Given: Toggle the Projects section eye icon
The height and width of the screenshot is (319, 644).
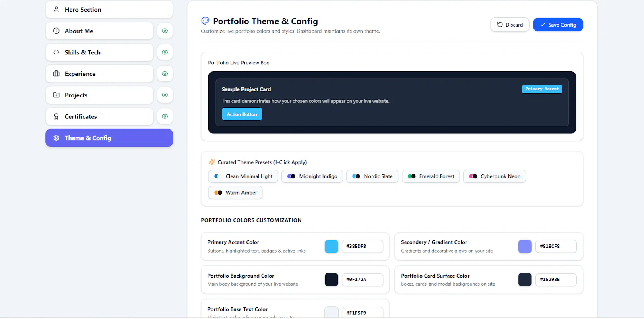Looking at the screenshot, I should click(165, 95).
